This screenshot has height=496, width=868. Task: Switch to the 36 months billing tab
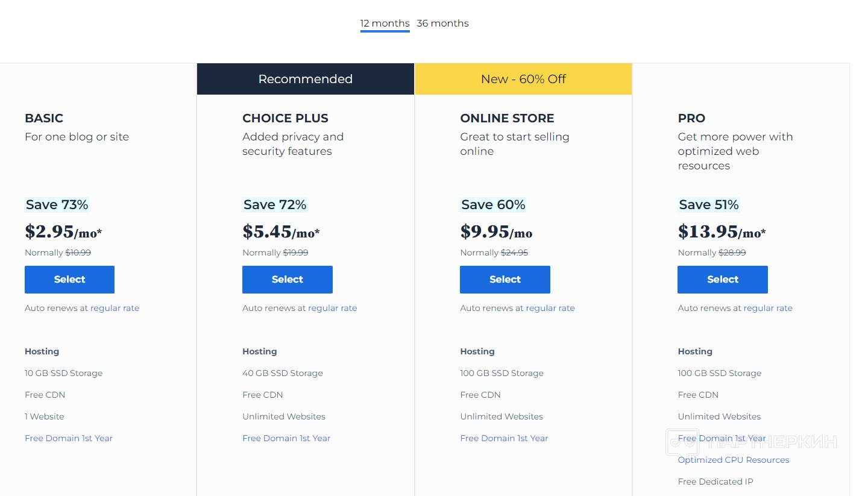click(442, 24)
